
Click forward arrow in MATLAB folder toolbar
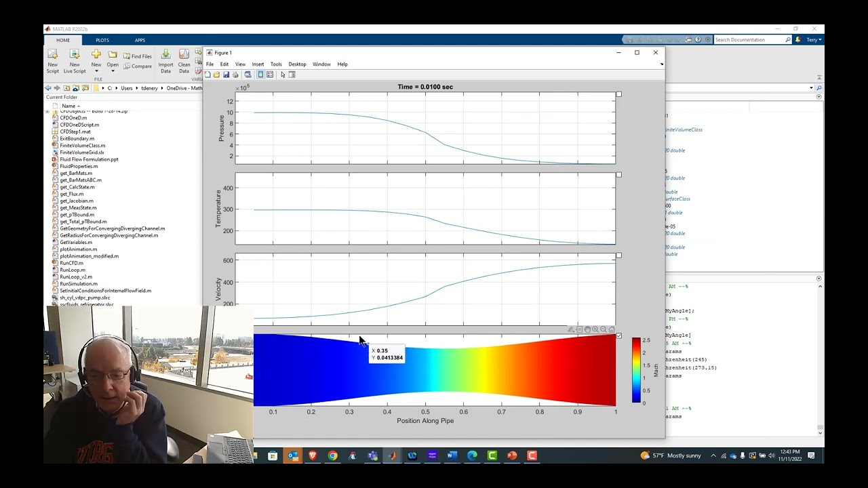(x=56, y=88)
